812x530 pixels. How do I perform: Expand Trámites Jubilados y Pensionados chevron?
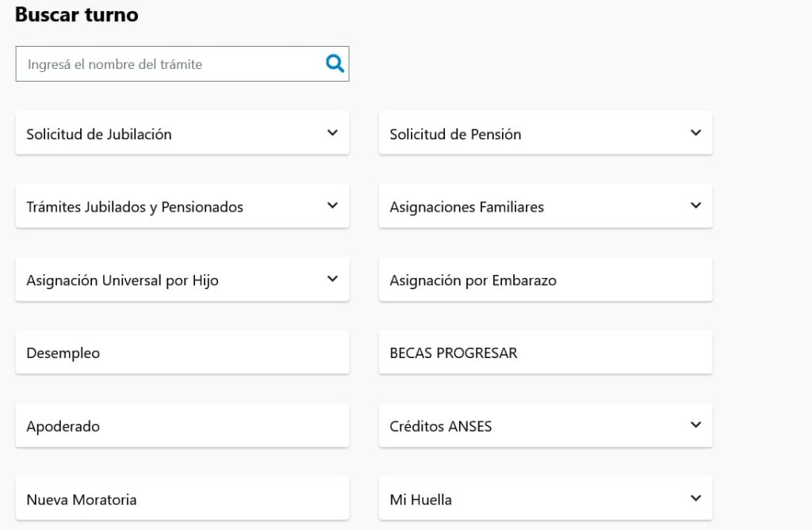(x=332, y=205)
